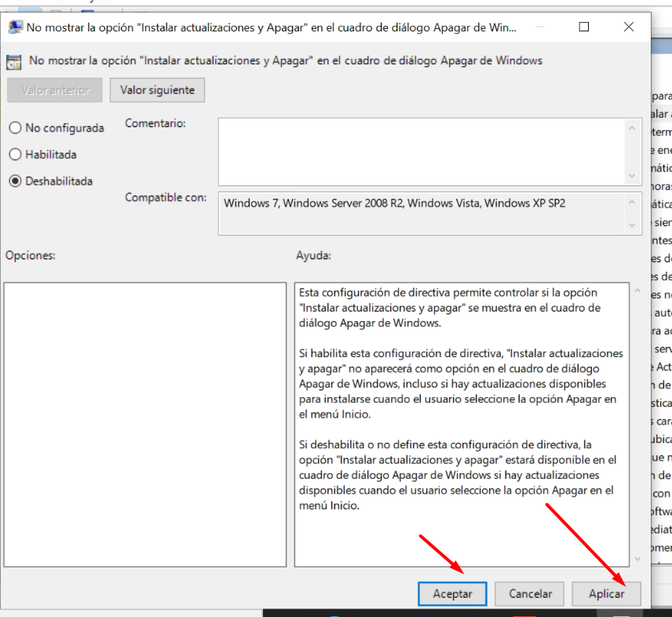
Task: Select the "No configurada" radio option
Action: [15, 128]
